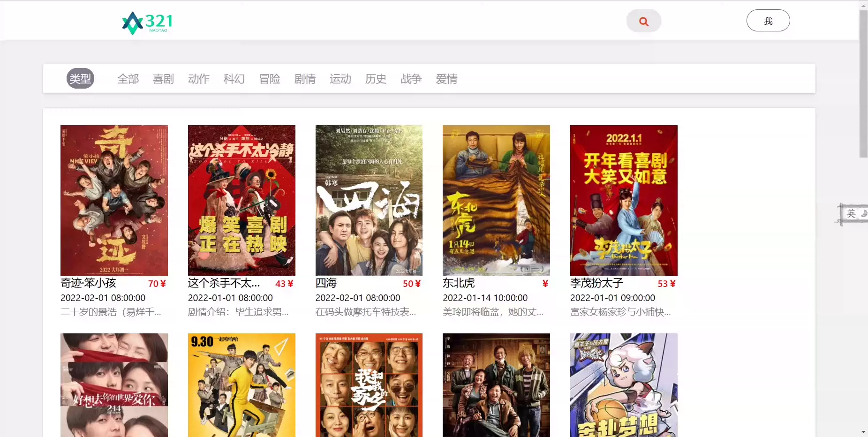Switch to the 动作 genre filter

tap(199, 79)
